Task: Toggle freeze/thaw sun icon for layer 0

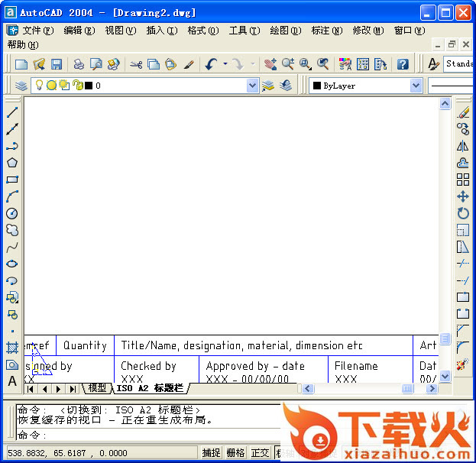Action: [x=52, y=86]
